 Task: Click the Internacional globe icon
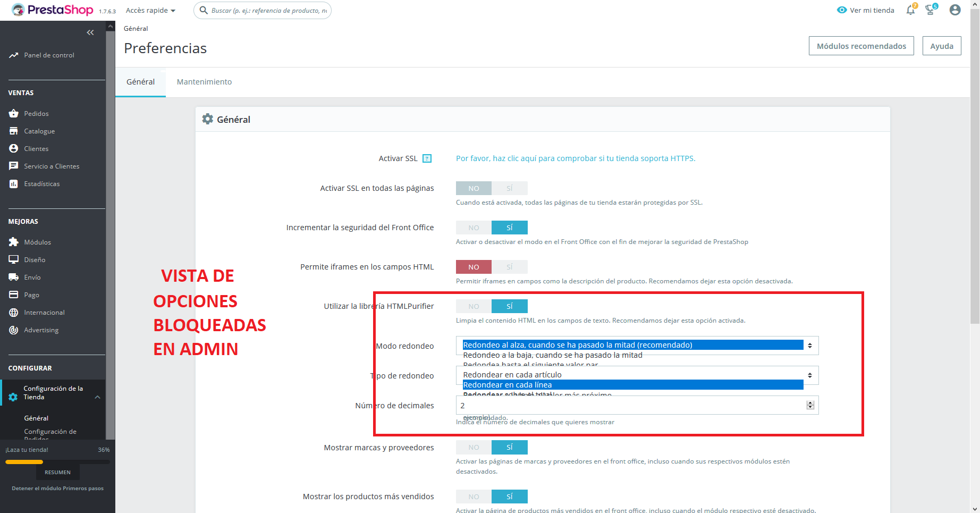click(14, 312)
